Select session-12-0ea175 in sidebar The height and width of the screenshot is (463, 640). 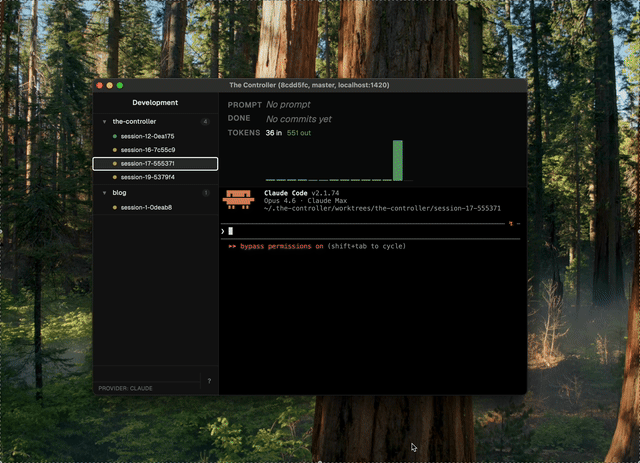point(155,136)
